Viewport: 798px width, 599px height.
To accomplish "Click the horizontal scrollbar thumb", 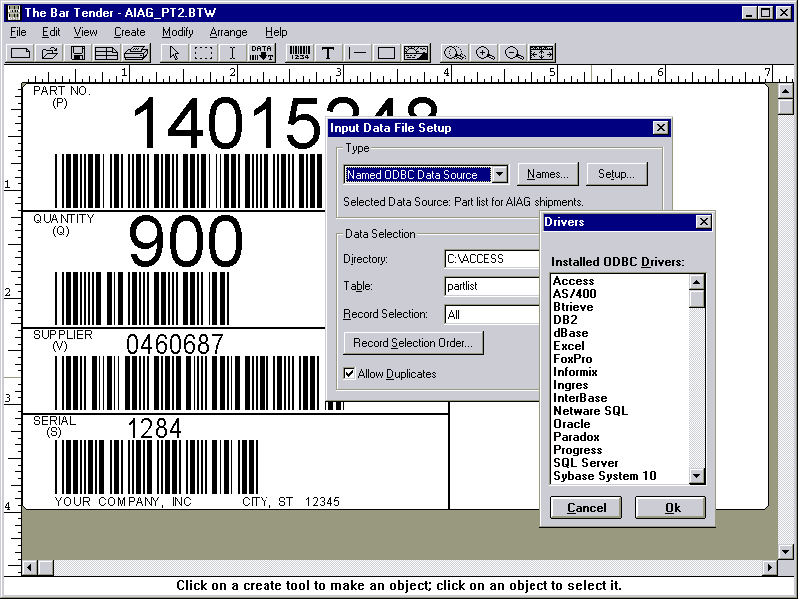I will (x=46, y=567).
